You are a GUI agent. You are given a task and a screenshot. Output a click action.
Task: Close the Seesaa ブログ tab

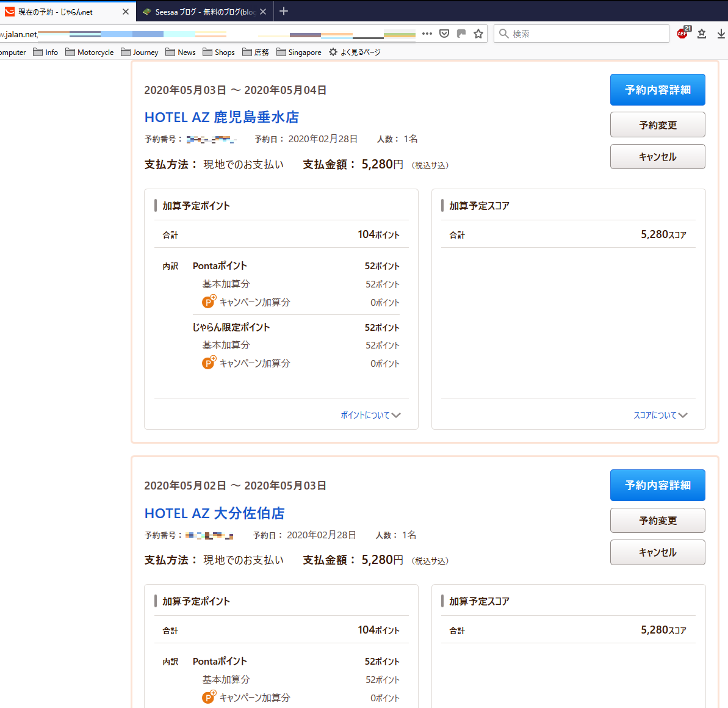263,12
